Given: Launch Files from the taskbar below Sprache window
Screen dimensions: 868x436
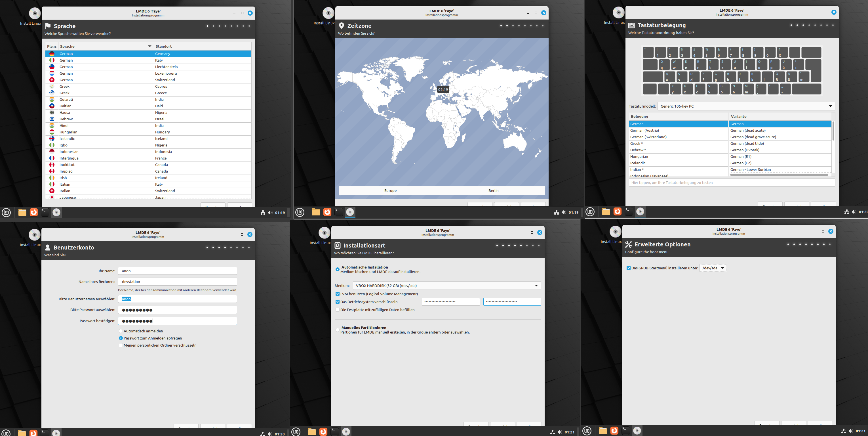Looking at the screenshot, I should [22, 212].
